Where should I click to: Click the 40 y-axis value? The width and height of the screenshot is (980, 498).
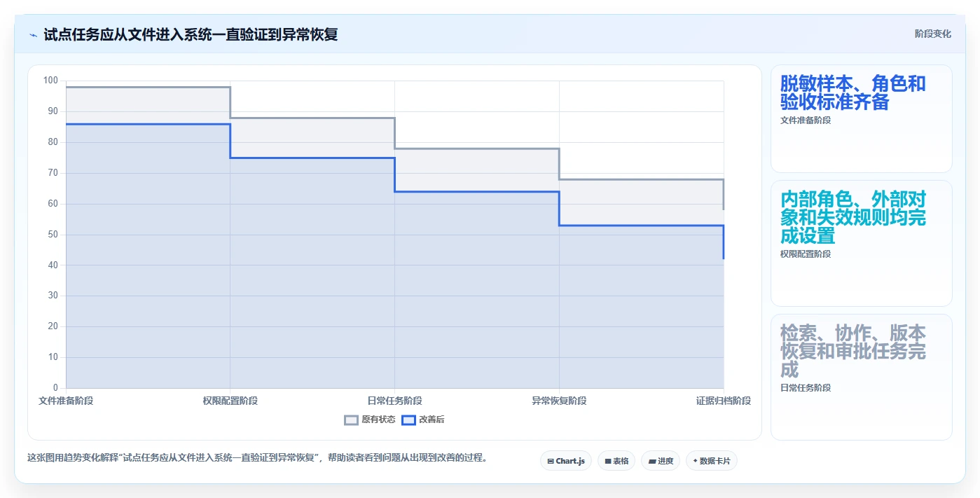[x=53, y=265]
